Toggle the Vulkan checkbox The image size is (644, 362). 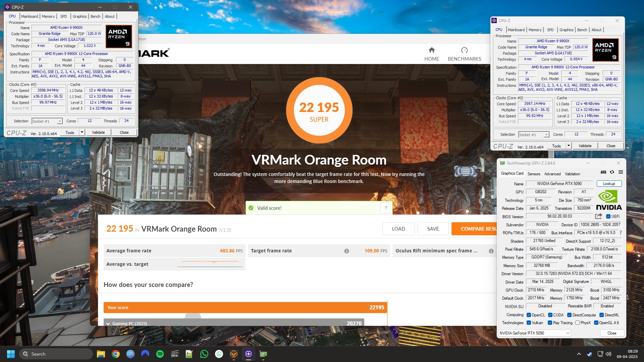click(529, 323)
